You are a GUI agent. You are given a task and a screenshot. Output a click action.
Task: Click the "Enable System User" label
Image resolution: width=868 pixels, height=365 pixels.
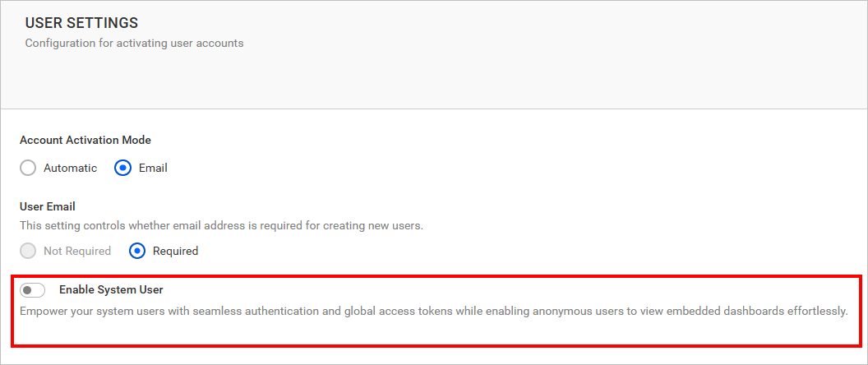(x=111, y=289)
